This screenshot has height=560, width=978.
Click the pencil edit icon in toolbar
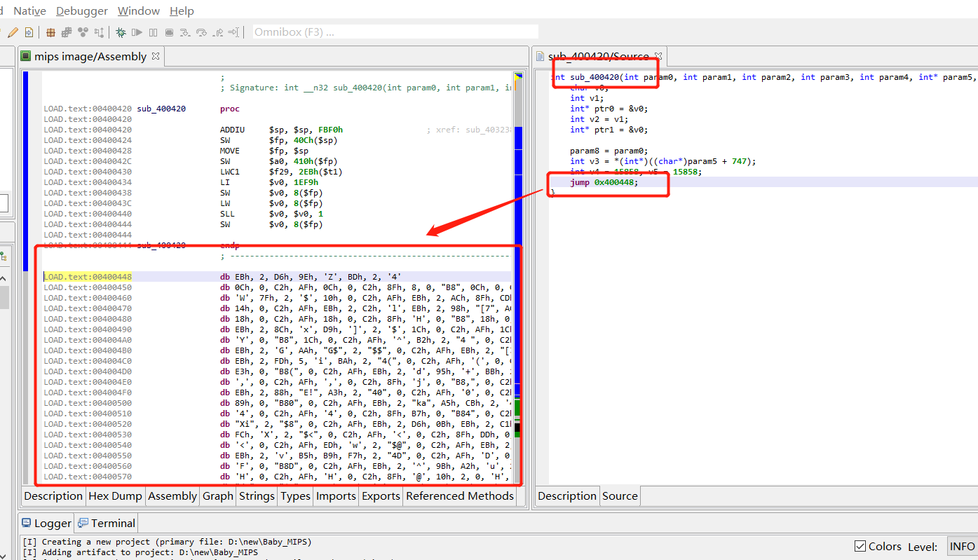tap(13, 32)
